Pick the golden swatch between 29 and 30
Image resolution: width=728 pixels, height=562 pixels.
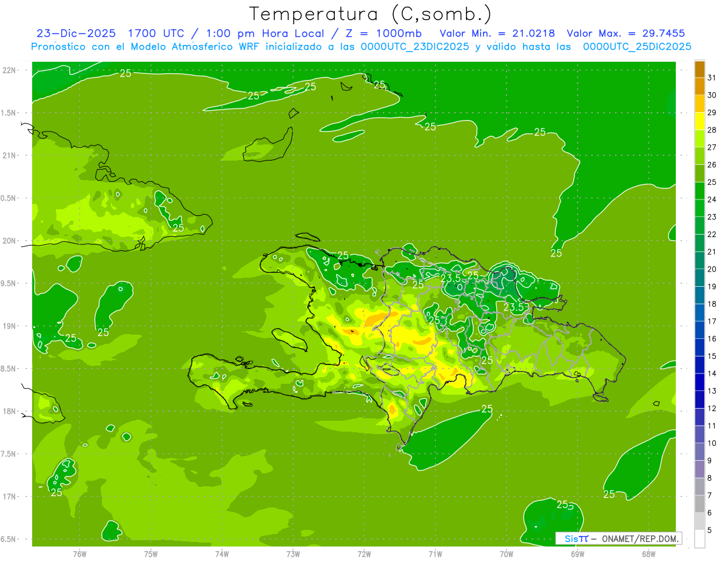point(700,104)
